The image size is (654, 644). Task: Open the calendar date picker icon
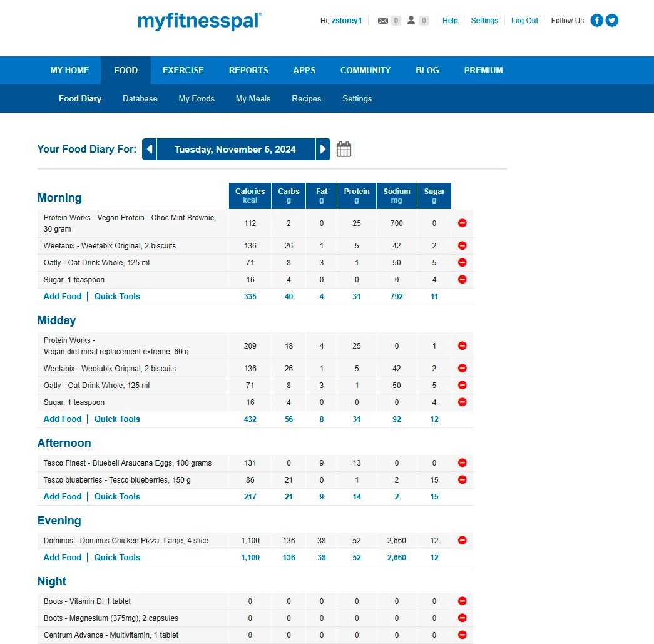[x=344, y=149]
